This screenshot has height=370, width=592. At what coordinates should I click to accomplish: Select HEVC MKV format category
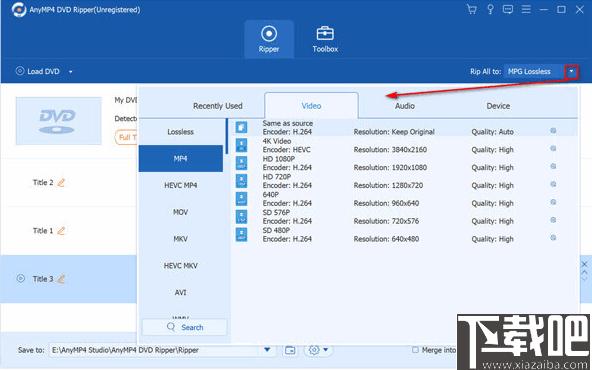tap(180, 266)
